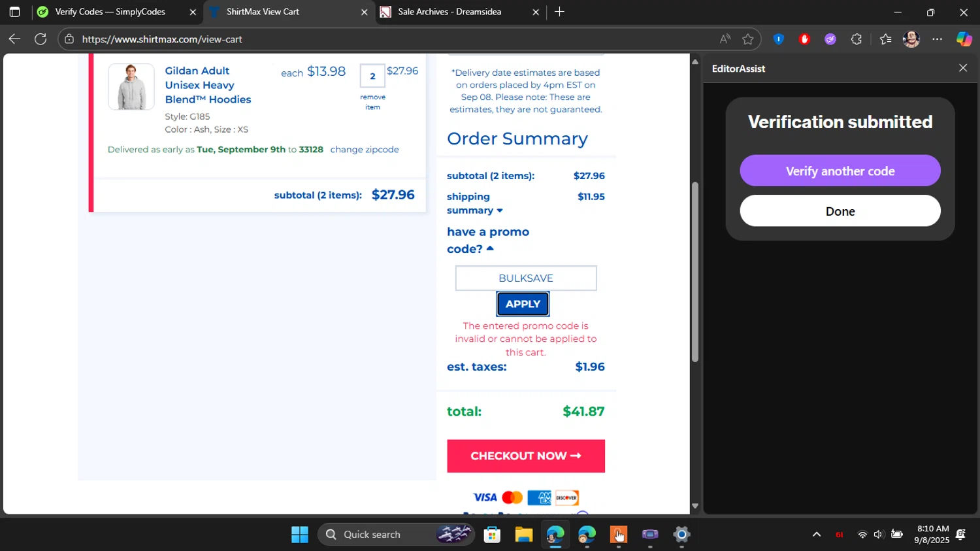The width and height of the screenshot is (980, 551).
Task: Open taskbar Settings gear app
Action: (x=681, y=535)
